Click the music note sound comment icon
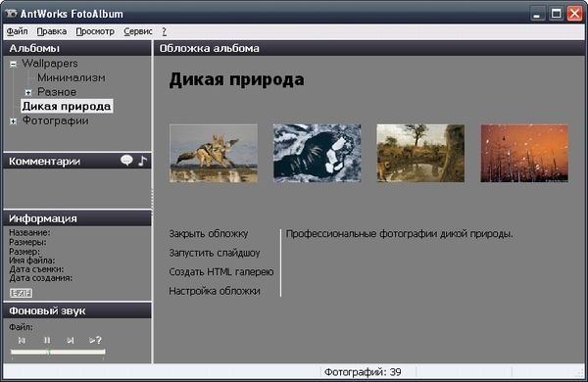 (142, 161)
